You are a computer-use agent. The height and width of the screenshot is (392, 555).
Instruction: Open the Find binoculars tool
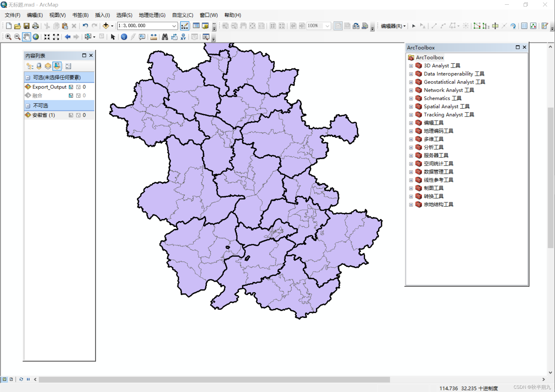165,37
